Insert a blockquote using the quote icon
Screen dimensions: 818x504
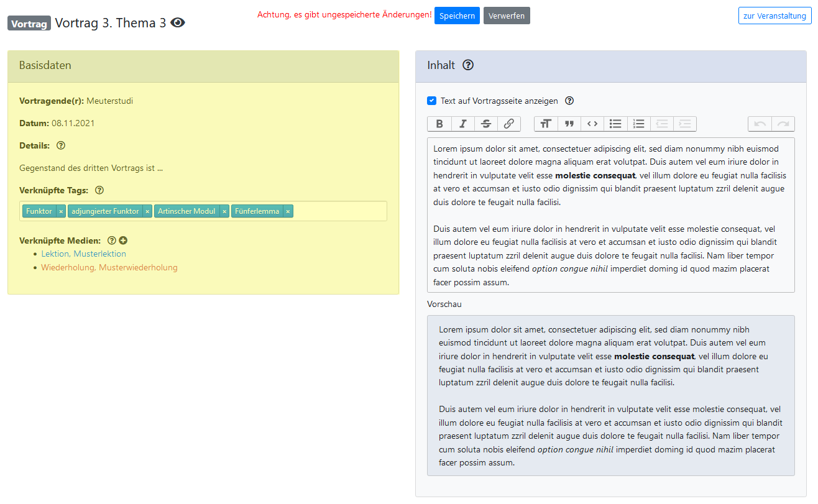[x=569, y=124]
